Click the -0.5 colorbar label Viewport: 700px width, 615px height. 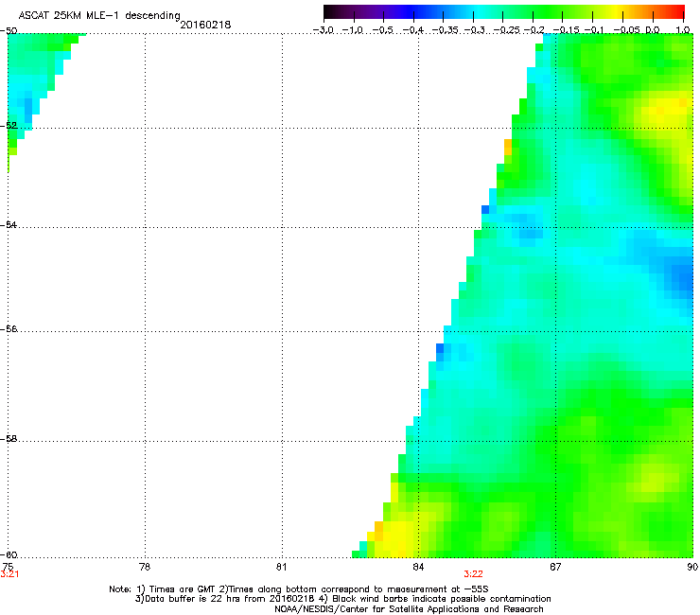(382, 30)
